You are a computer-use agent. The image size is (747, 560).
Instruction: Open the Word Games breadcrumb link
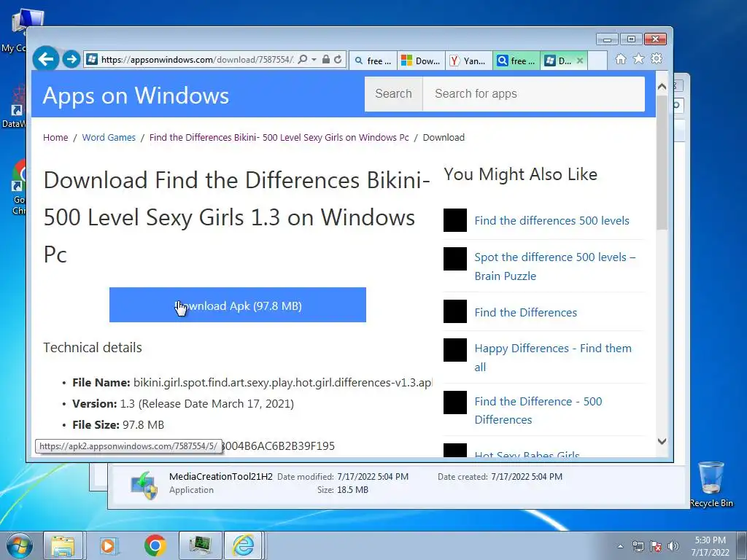(x=109, y=138)
